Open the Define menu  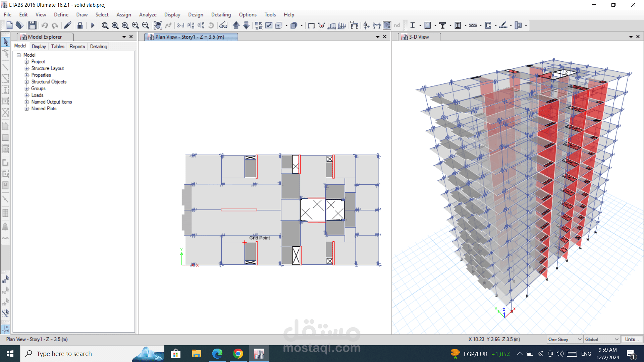pos(61,15)
